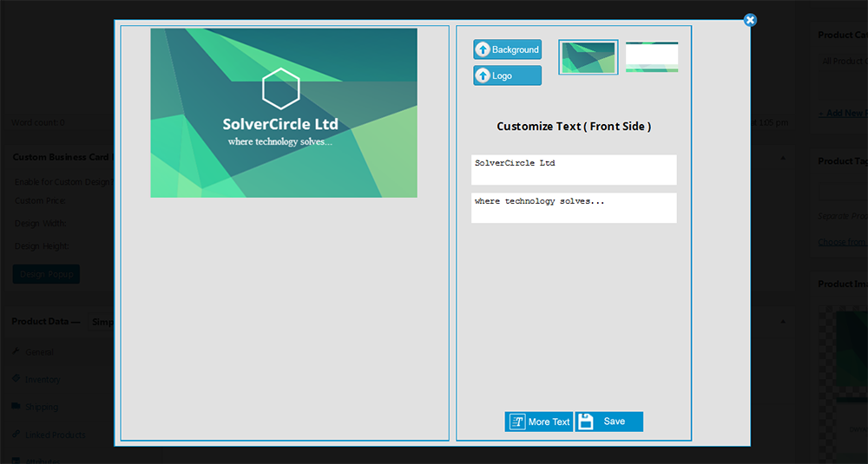Select the green polygon front side thumbnail
Image resolution: width=868 pixels, height=464 pixels.
588,57
